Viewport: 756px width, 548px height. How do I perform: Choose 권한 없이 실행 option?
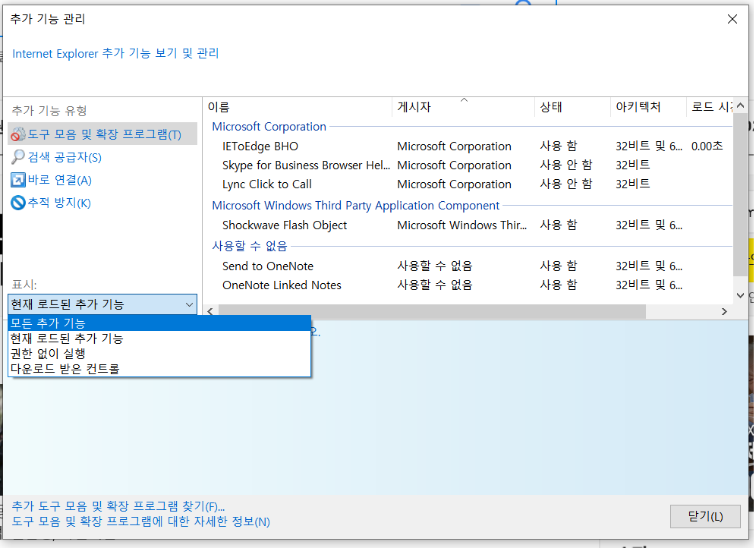159,354
